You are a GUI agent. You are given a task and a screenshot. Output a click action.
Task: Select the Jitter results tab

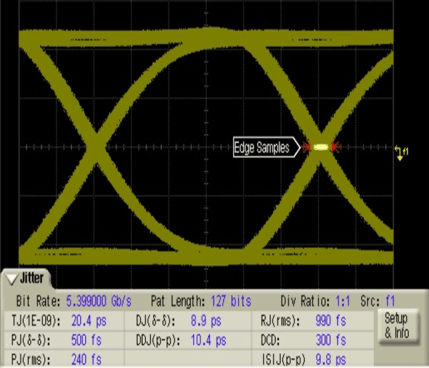point(27,279)
